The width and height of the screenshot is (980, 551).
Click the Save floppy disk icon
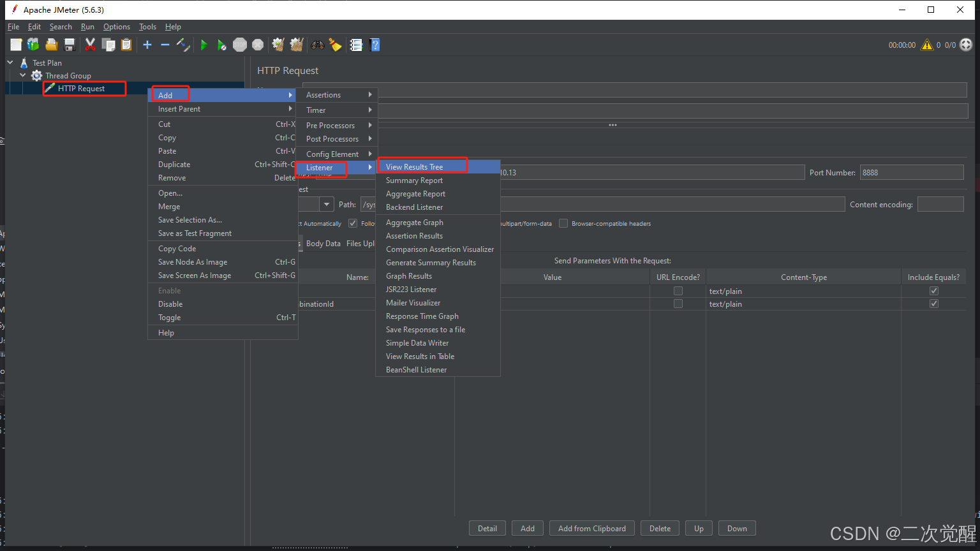click(x=70, y=45)
